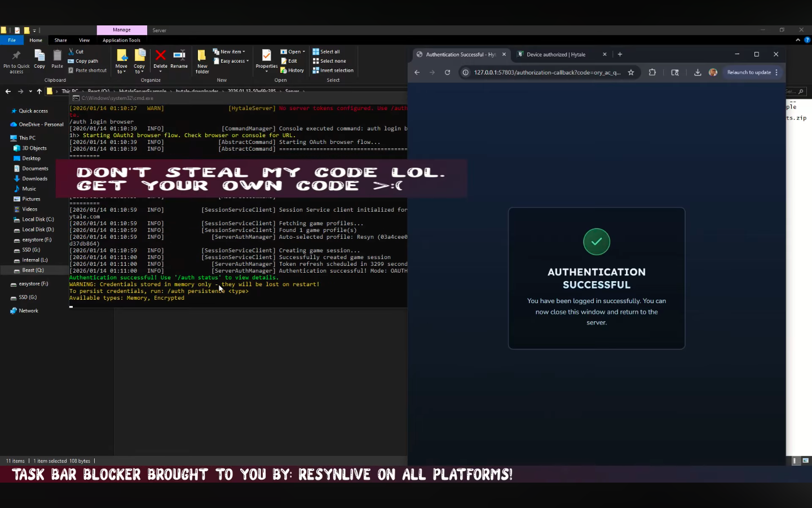Click Select none in the ribbon
Viewport: 812px width, 508px height.
[332, 61]
